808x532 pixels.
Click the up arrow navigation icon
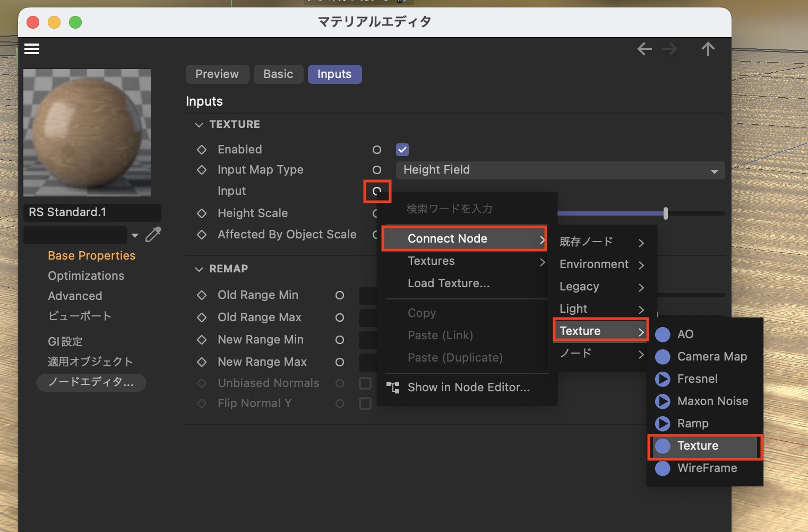pyautogui.click(x=708, y=49)
